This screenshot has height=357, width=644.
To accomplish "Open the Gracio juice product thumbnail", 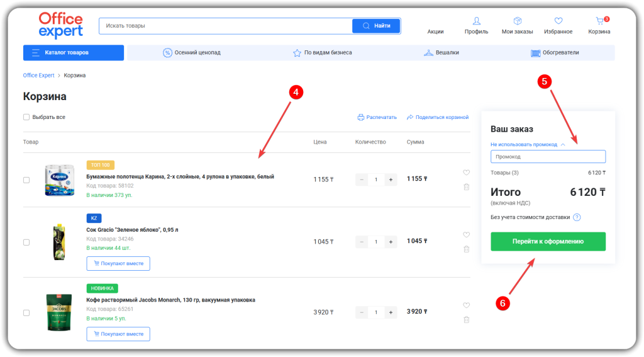I will (59, 242).
